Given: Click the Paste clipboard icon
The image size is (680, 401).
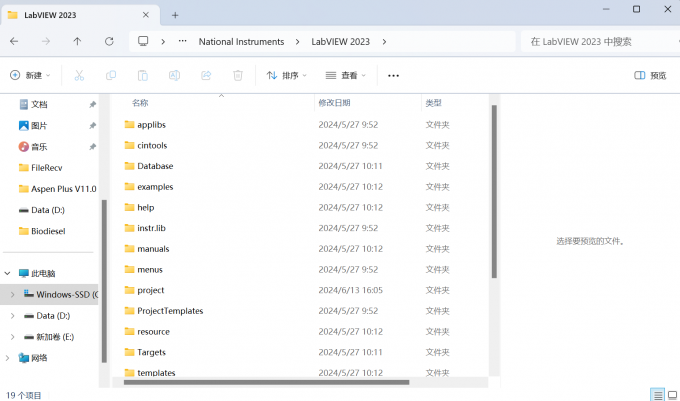Looking at the screenshot, I should (x=143, y=75).
